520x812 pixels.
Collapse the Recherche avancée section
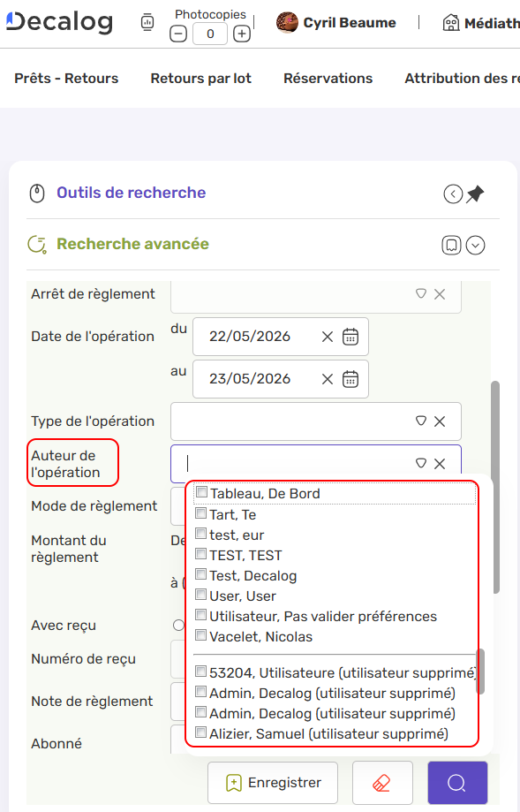(x=476, y=245)
